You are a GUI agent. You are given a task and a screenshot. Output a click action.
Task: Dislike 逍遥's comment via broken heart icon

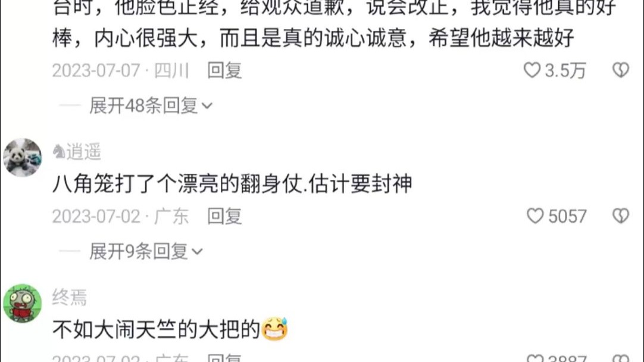click(x=621, y=216)
